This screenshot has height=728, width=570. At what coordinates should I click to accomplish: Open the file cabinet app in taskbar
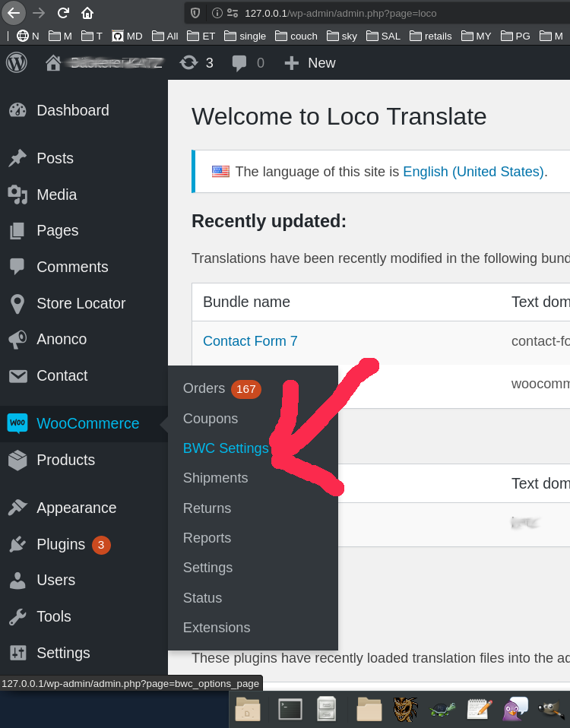click(x=326, y=710)
